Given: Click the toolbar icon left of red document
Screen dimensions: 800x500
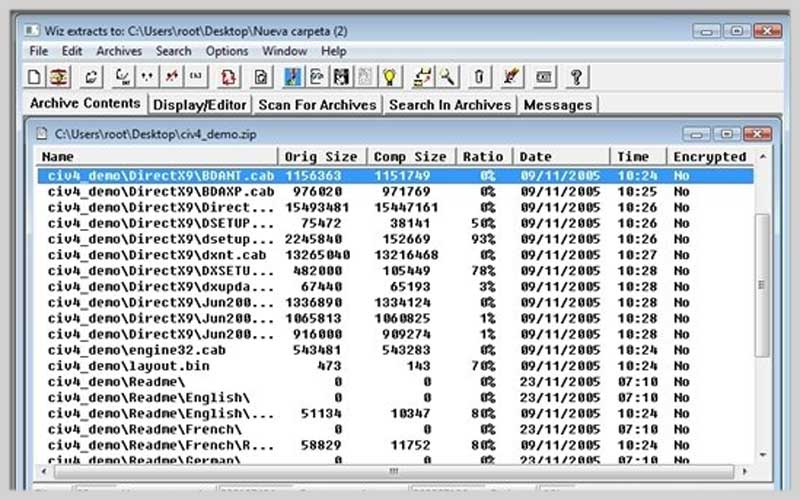Looking at the screenshot, I should [x=196, y=77].
